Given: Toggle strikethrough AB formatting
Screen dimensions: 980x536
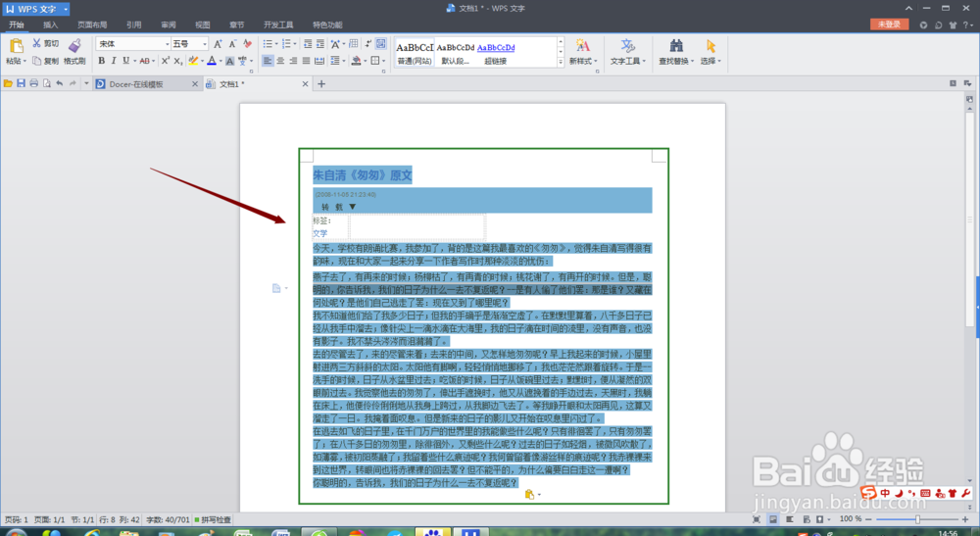Looking at the screenshot, I should point(144,61).
